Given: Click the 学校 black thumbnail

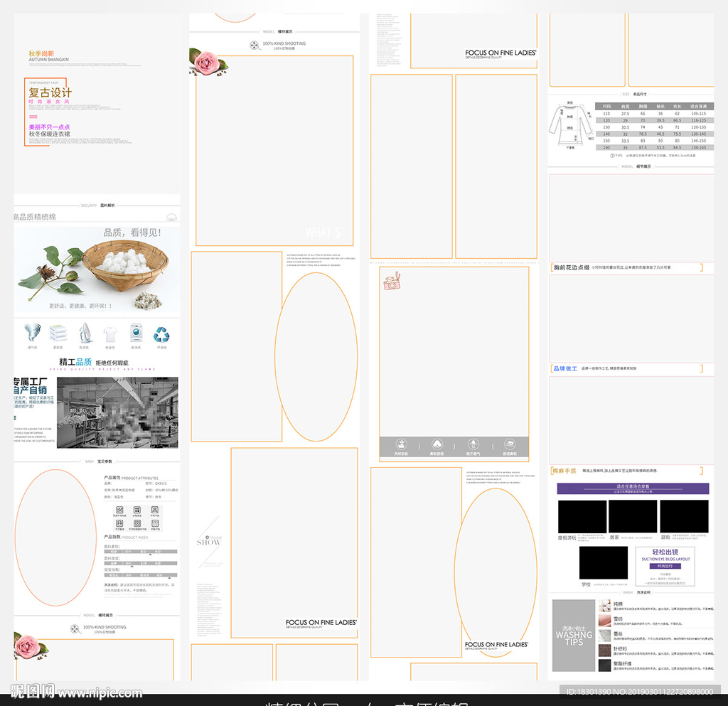Looking at the screenshot, I should click(603, 562).
